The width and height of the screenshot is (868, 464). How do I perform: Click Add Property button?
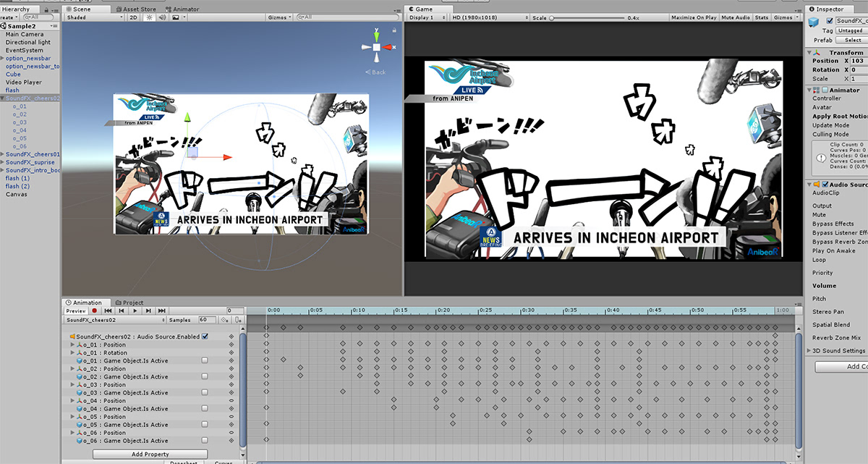(150, 455)
